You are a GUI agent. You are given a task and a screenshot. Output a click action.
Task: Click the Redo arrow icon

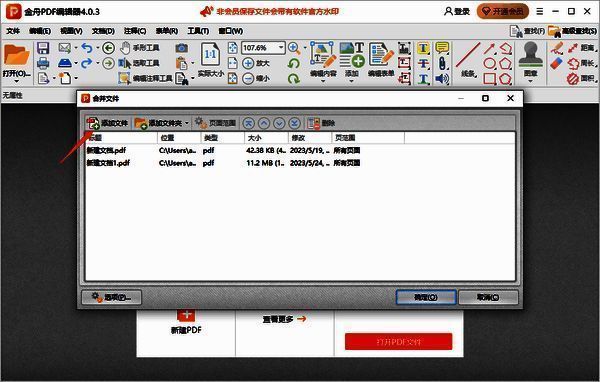(x=87, y=63)
